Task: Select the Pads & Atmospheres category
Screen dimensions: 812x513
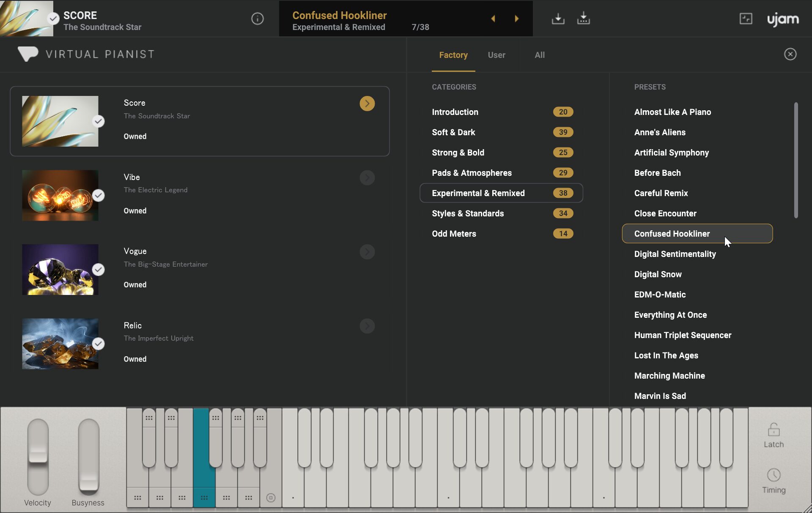Action: (x=502, y=173)
